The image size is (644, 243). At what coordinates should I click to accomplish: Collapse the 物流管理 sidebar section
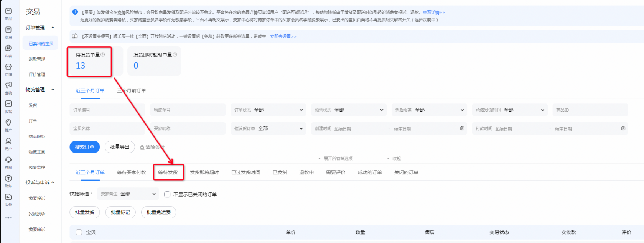point(53,90)
